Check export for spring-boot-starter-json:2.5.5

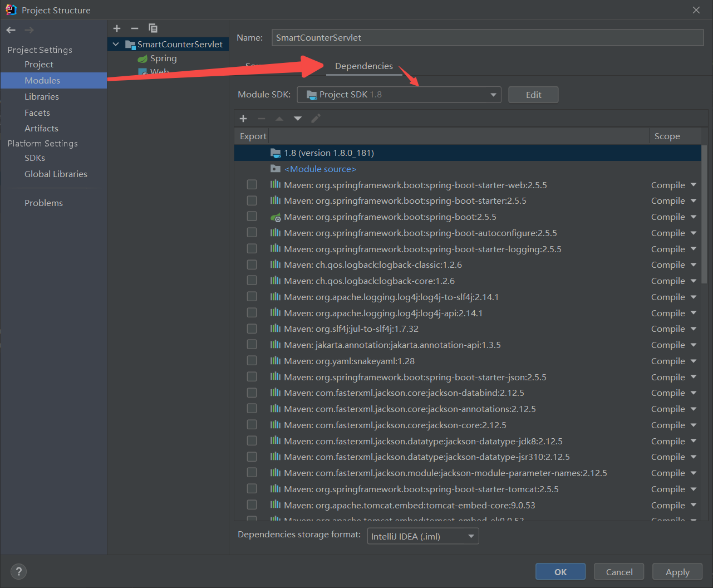(252, 377)
